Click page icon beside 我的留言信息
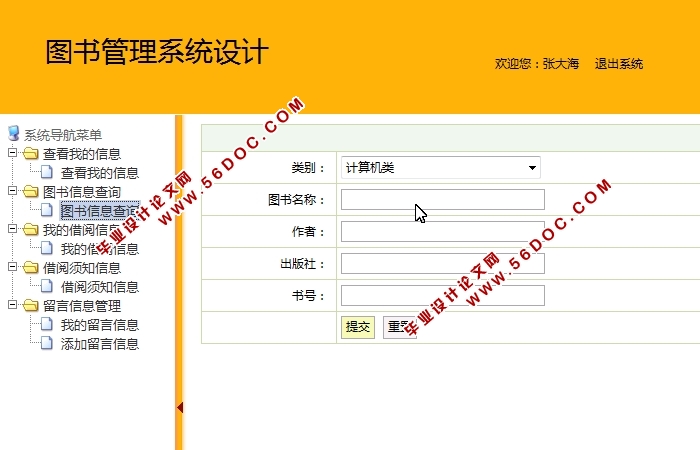Viewport: 700px width, 450px height. point(47,325)
